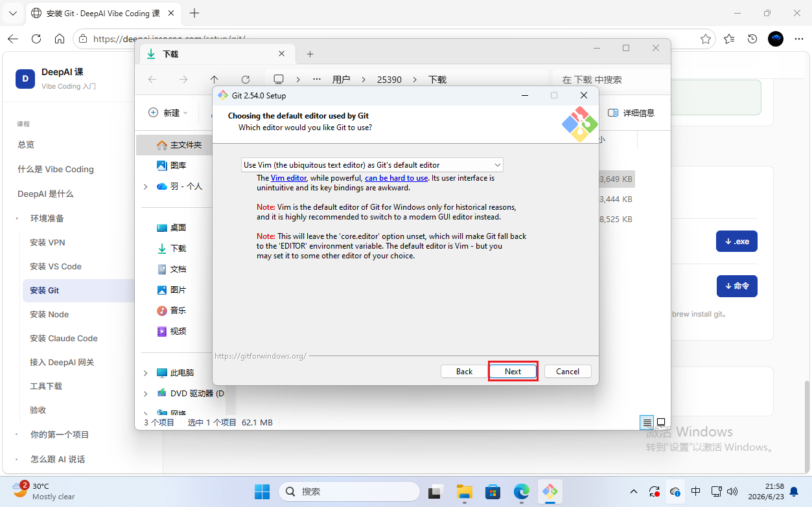Open 总览 in the course sidebar
This screenshot has width=812, height=507.
[x=26, y=145]
